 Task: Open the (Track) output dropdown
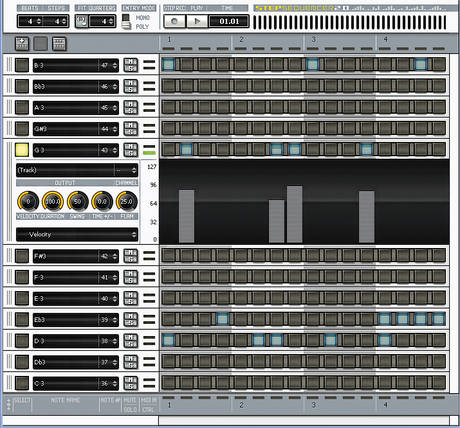coord(65,170)
